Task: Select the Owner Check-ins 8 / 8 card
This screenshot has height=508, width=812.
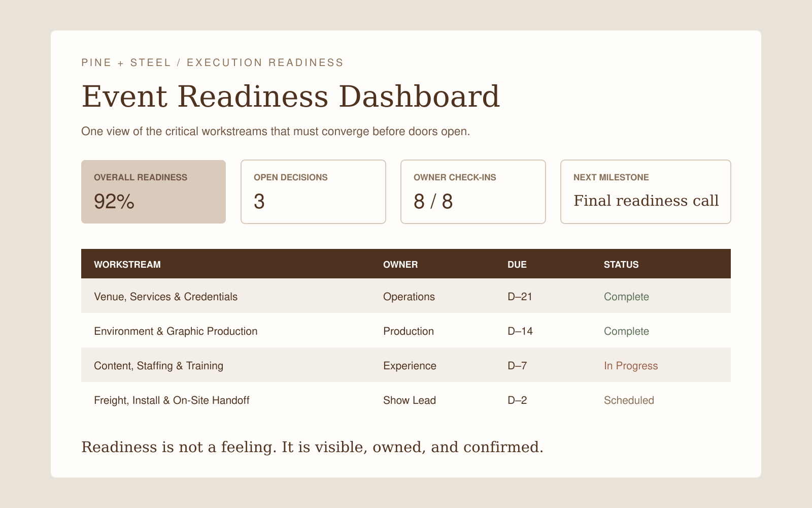Action: [473, 192]
